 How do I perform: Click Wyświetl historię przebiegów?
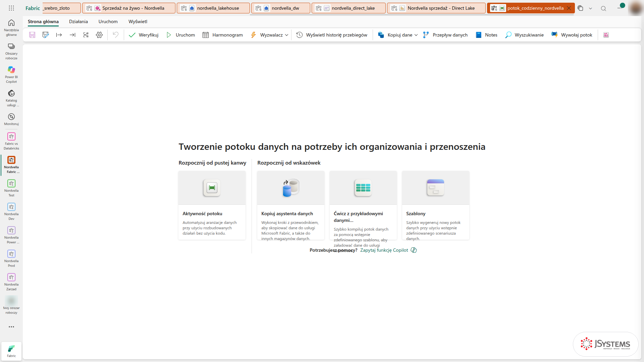(x=332, y=35)
